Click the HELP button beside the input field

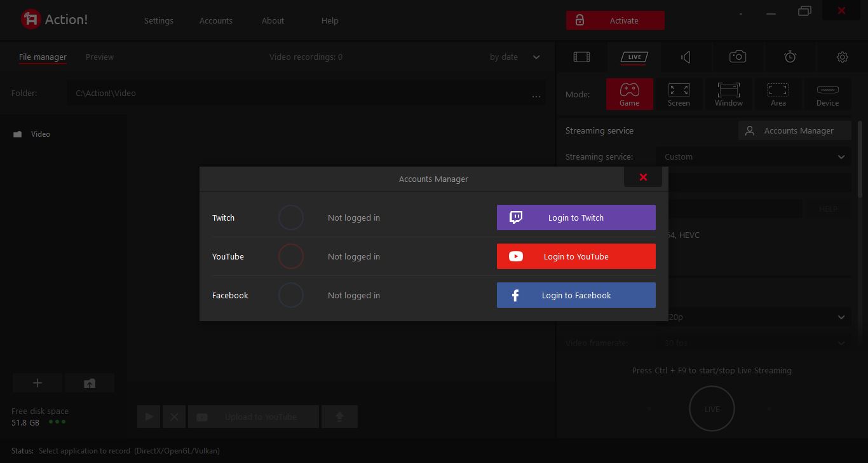[x=828, y=209]
